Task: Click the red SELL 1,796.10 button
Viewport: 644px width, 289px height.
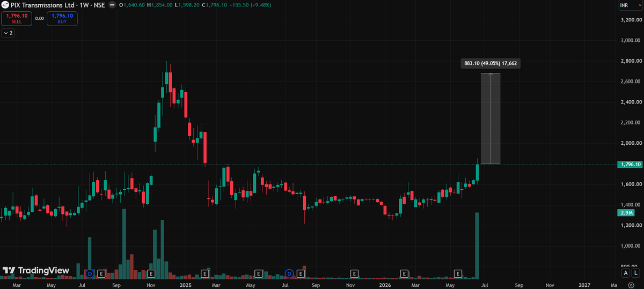Action: coord(16,19)
